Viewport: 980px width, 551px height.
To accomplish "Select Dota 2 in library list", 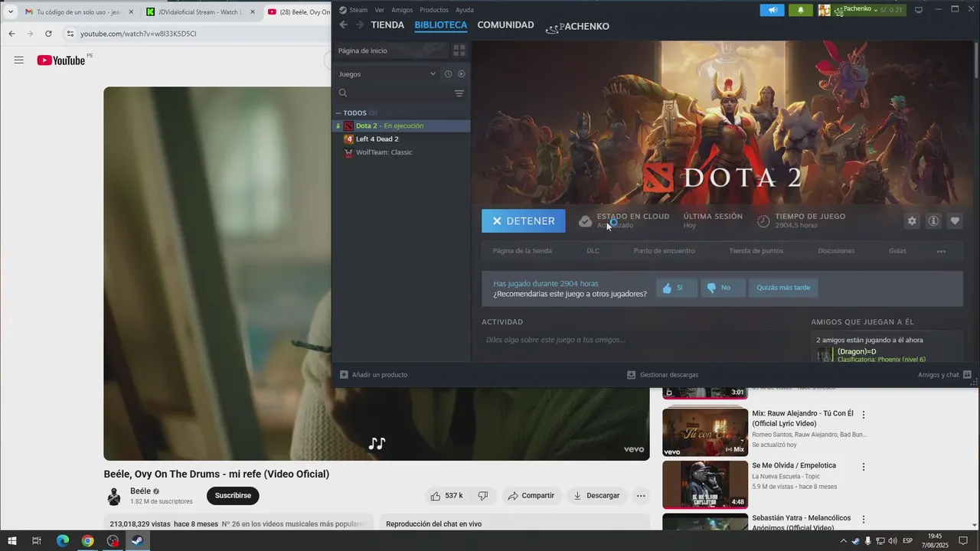I will click(x=401, y=126).
